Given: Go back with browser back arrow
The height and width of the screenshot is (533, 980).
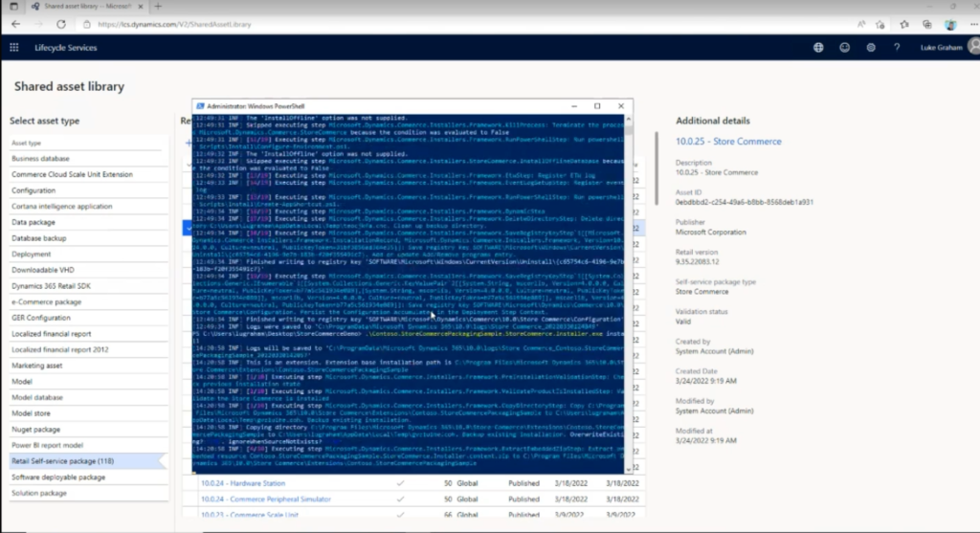Looking at the screenshot, I should [15, 24].
